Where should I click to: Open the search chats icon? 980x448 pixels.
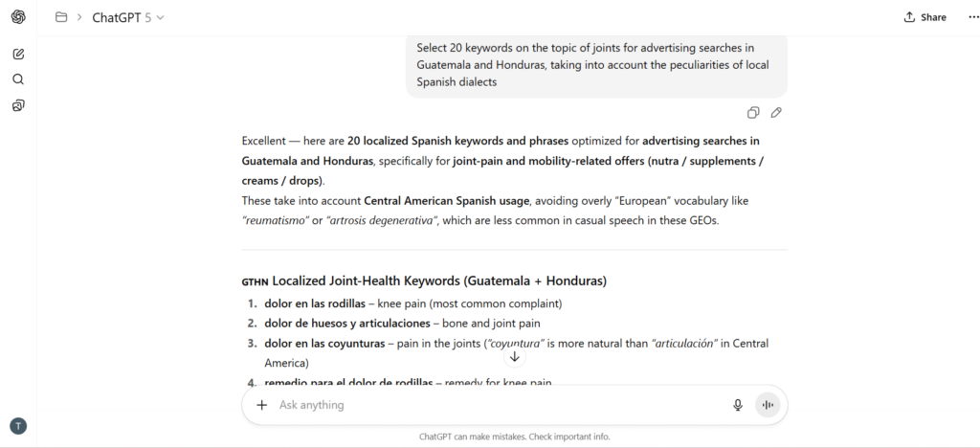[x=18, y=79]
